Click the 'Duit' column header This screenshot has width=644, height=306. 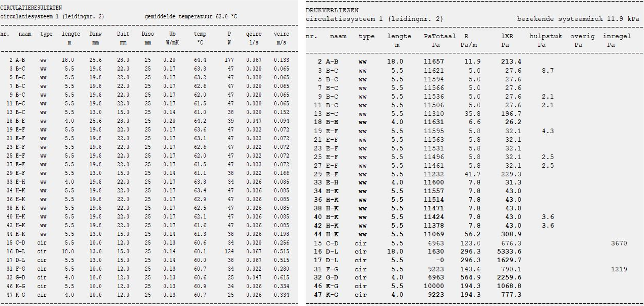pyautogui.click(x=123, y=34)
